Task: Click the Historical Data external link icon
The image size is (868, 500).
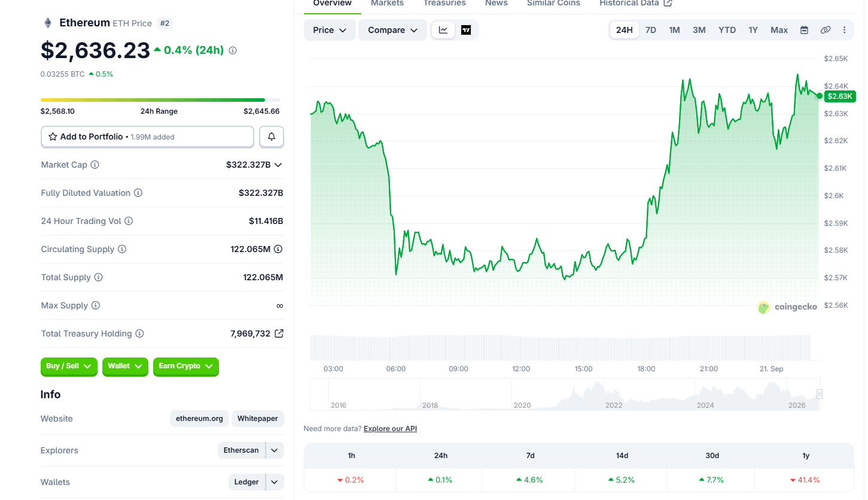Action: click(x=668, y=3)
